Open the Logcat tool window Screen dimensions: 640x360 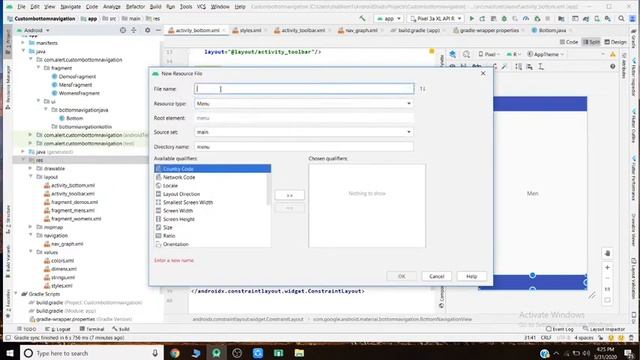pyautogui.click(x=58, y=329)
